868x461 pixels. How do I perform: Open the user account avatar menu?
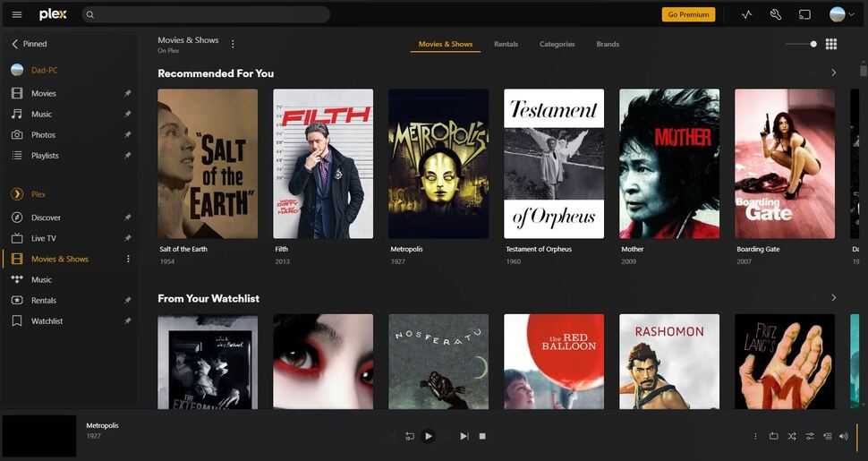841,15
